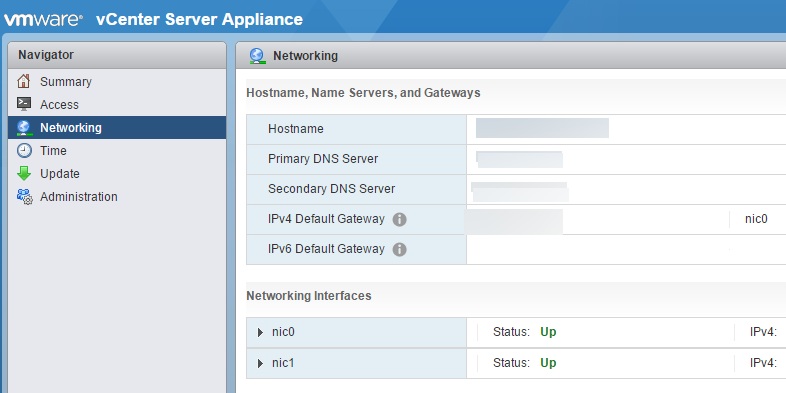The image size is (786, 393).
Task: Click the nic0 value in IPv4 gateway row
Action: pyautogui.click(x=756, y=219)
